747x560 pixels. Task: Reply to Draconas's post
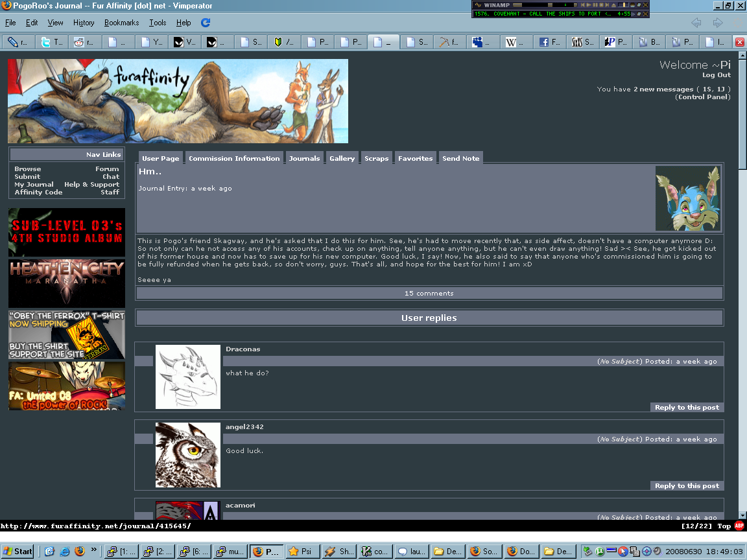(687, 407)
